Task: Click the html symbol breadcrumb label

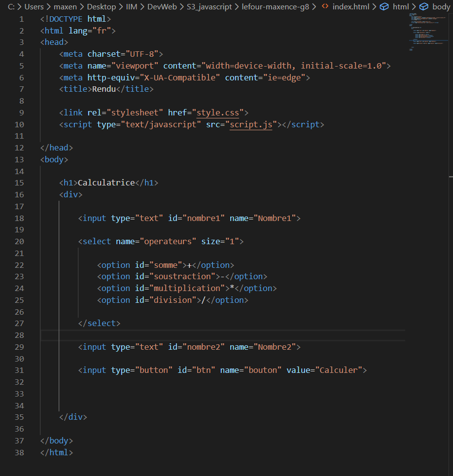Action: tap(401, 7)
